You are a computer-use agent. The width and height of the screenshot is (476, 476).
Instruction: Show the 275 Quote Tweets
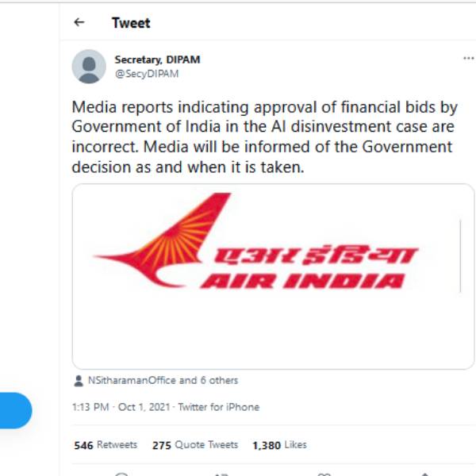[x=194, y=445]
